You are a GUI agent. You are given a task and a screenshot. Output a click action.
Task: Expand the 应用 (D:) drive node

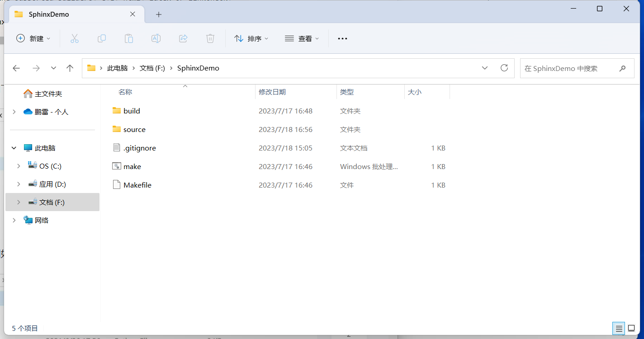pyautogui.click(x=19, y=184)
